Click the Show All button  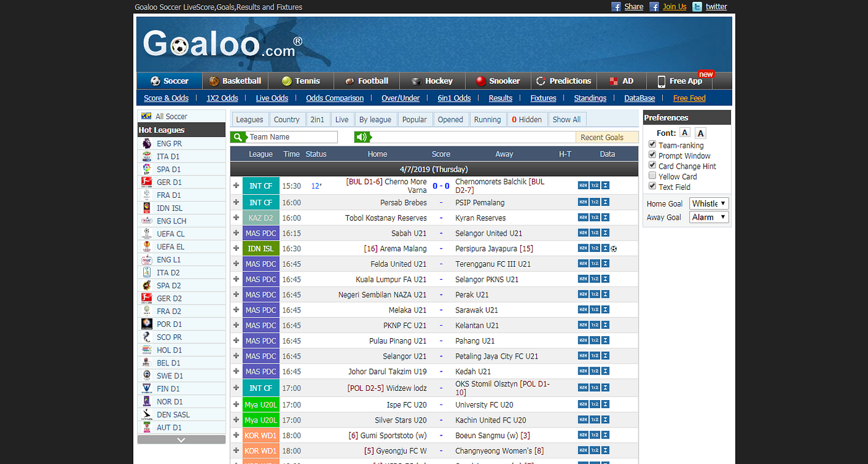pos(567,119)
